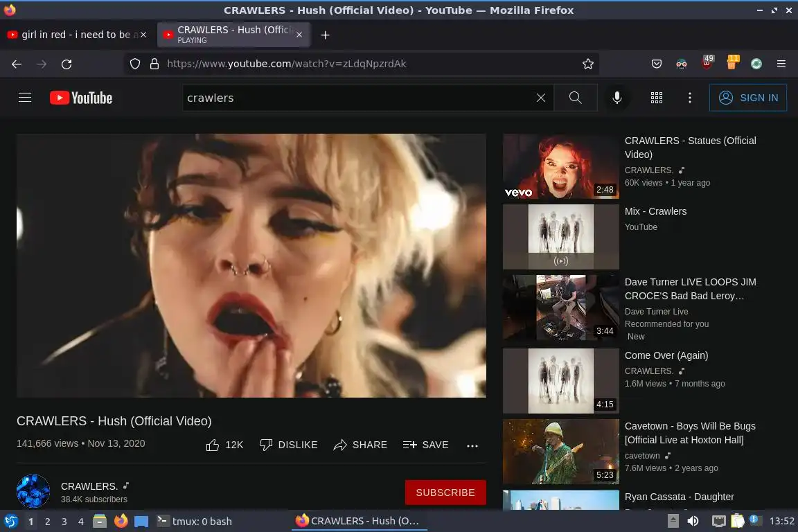The height and width of the screenshot is (532, 798).
Task: Open Cavetown - Boys Will Be Bugs title
Action: (x=690, y=433)
